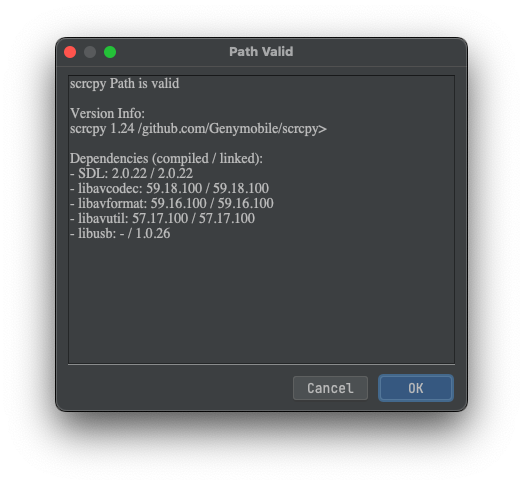
Task: Close the Path Valid window with the red button
Action: pyautogui.click(x=70, y=52)
